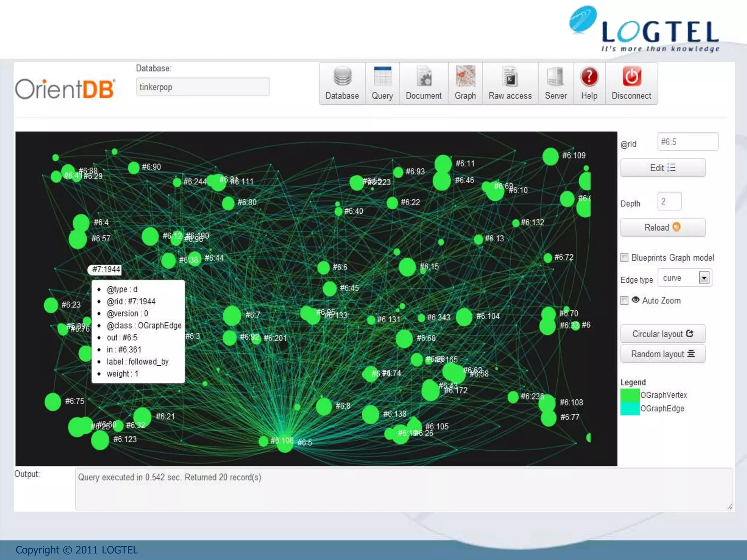Select graph node #6:90
Screen dimensions: 747x560
(x=133, y=168)
